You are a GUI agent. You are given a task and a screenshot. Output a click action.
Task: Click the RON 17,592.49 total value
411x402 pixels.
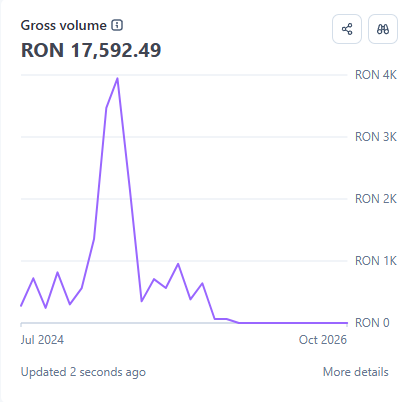91,50
